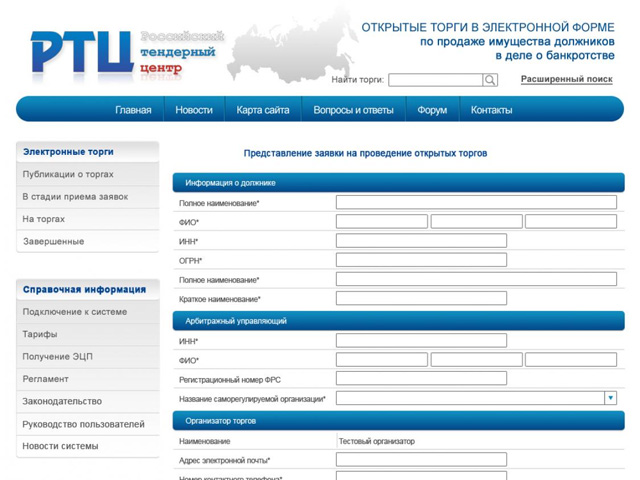Click the search magnifier icon

click(x=490, y=80)
